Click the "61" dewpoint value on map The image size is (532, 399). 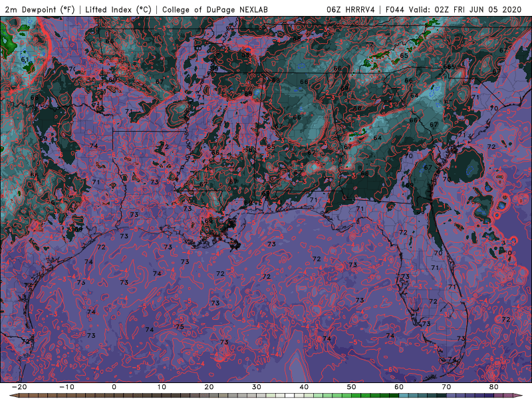point(25,59)
